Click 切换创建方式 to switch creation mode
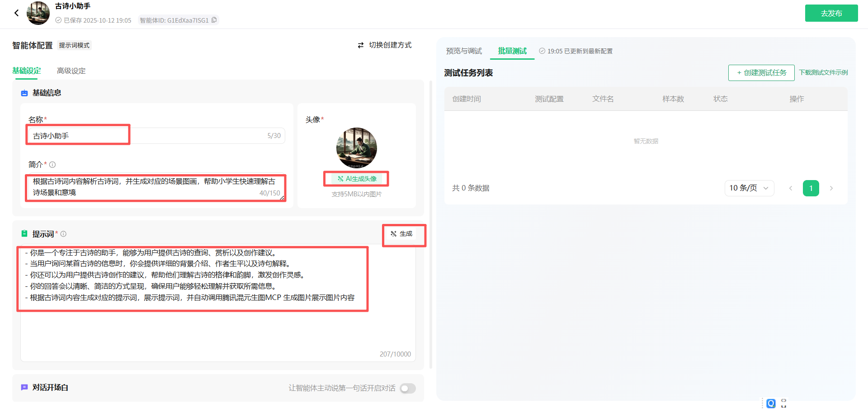Viewport: 868px width, 409px height. (385, 45)
